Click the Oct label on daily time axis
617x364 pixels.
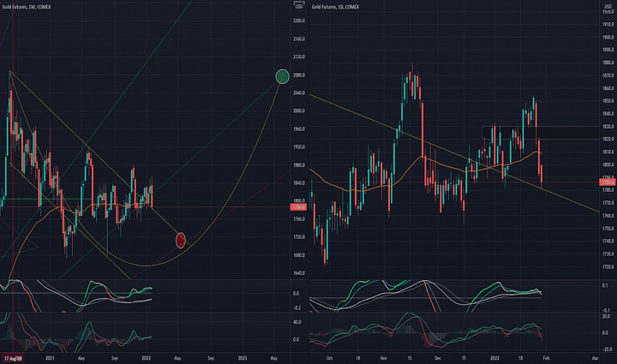329,358
